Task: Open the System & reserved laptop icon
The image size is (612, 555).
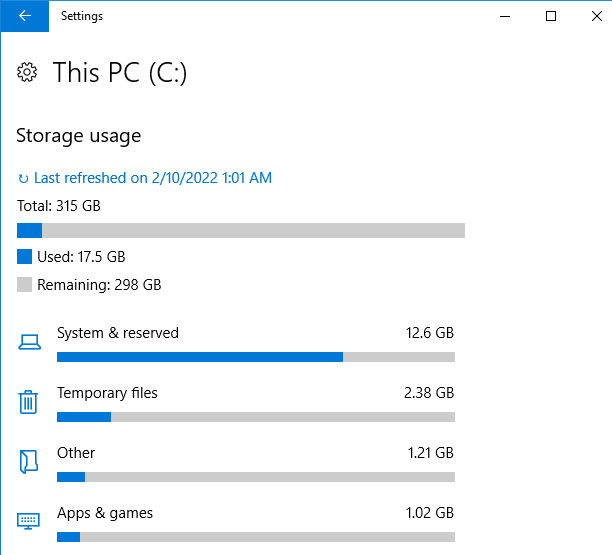Action: 29,342
